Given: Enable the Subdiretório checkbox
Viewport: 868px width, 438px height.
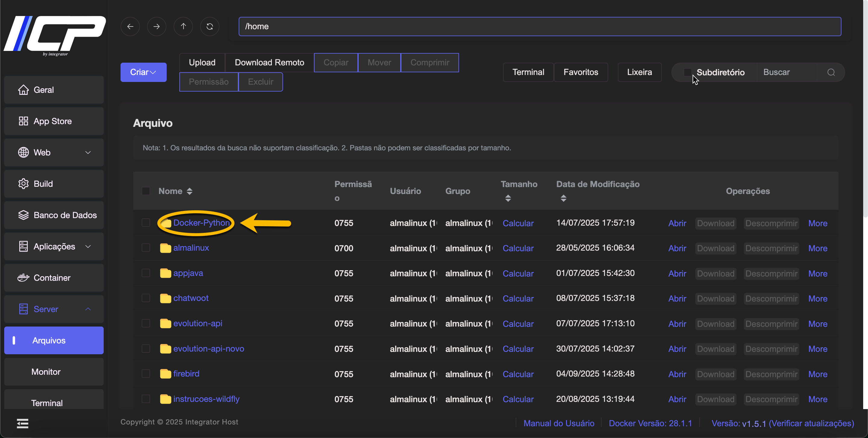Looking at the screenshot, I should click(687, 72).
